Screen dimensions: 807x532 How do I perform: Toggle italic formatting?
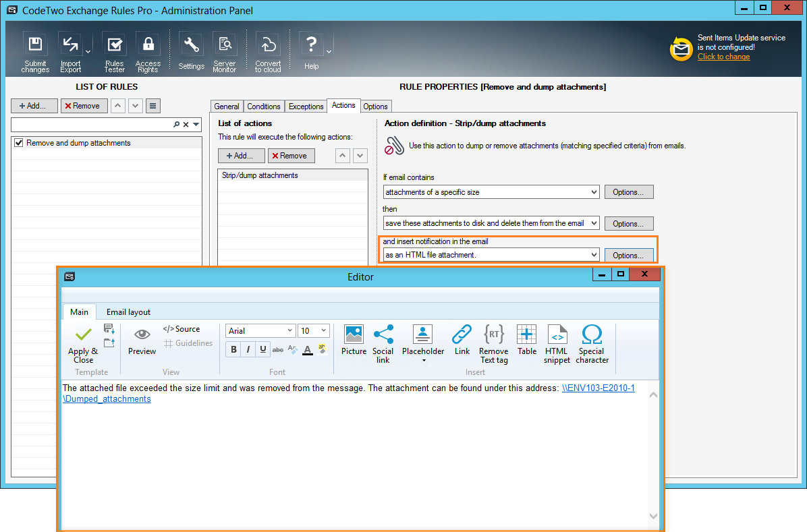click(x=248, y=349)
